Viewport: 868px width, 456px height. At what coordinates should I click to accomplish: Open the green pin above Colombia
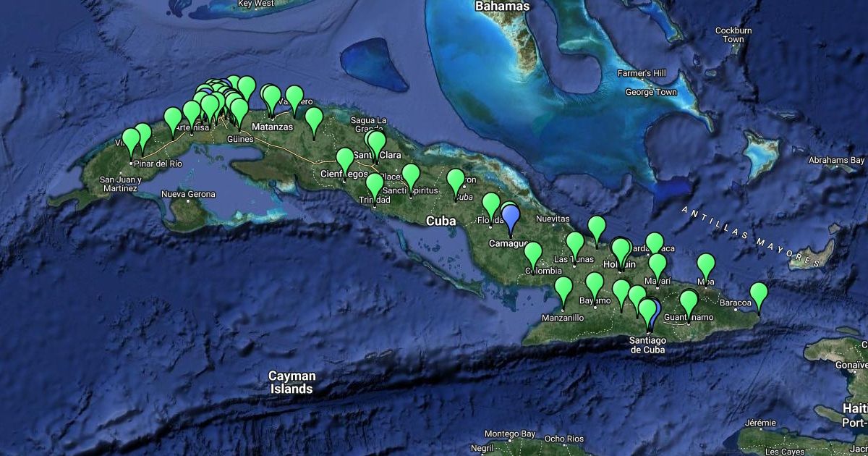[x=533, y=253]
